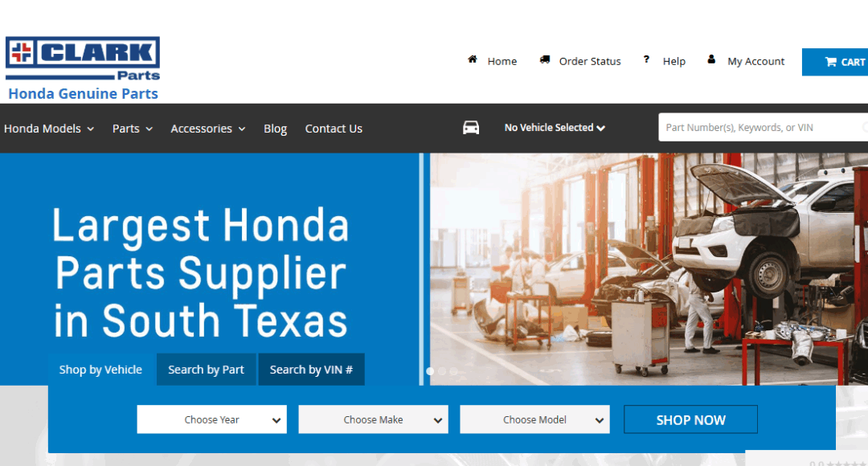Viewport: 868px width, 466px height.
Task: Select the third carousel slide dot
Action: 453,371
